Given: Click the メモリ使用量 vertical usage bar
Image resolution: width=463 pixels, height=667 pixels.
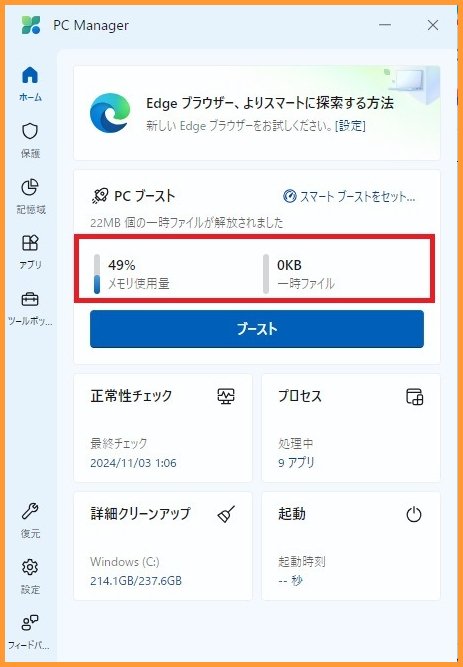Looking at the screenshot, I should point(97,274).
